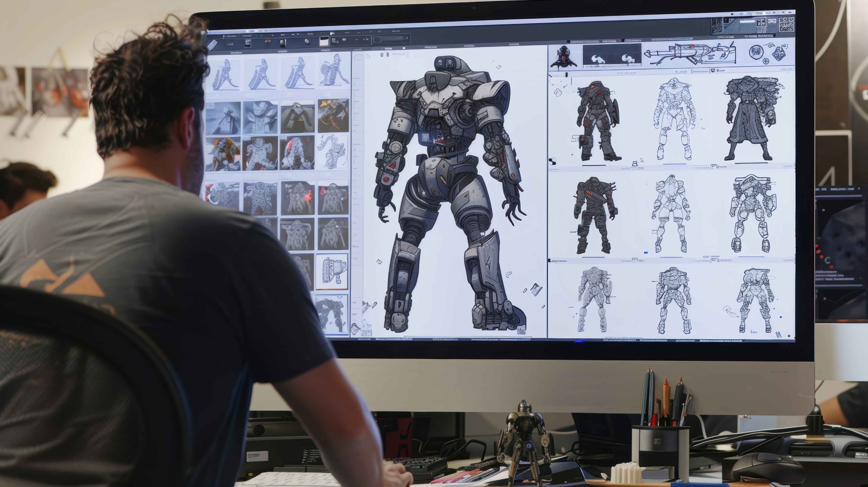Click the long text label above the rifle sketch

(672, 39)
